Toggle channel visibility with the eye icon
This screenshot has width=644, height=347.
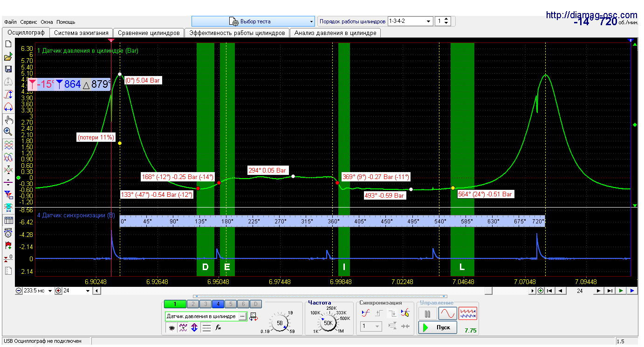171,328
